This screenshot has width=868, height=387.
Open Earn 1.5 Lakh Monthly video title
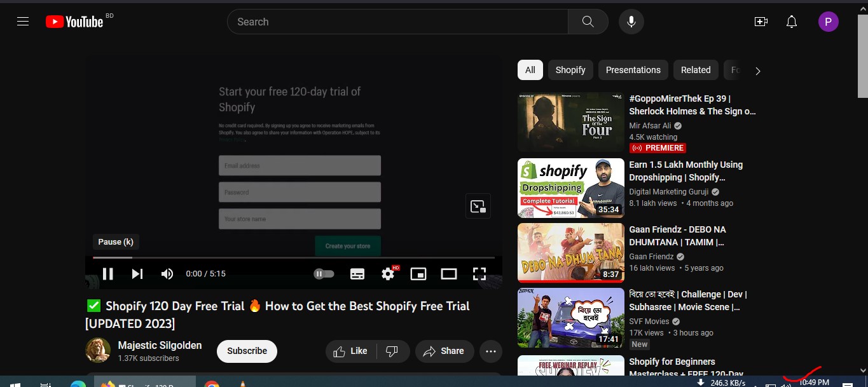point(686,171)
